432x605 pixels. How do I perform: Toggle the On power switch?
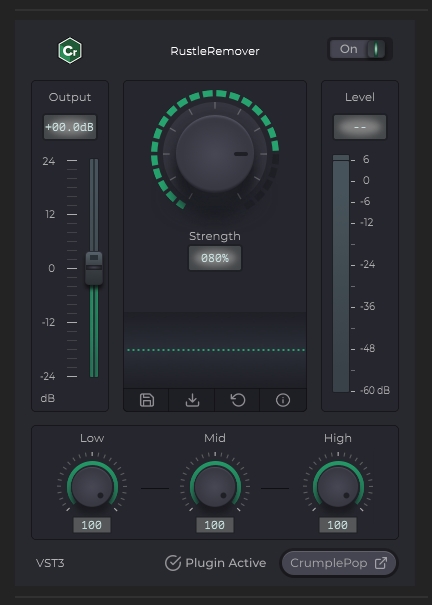359,49
